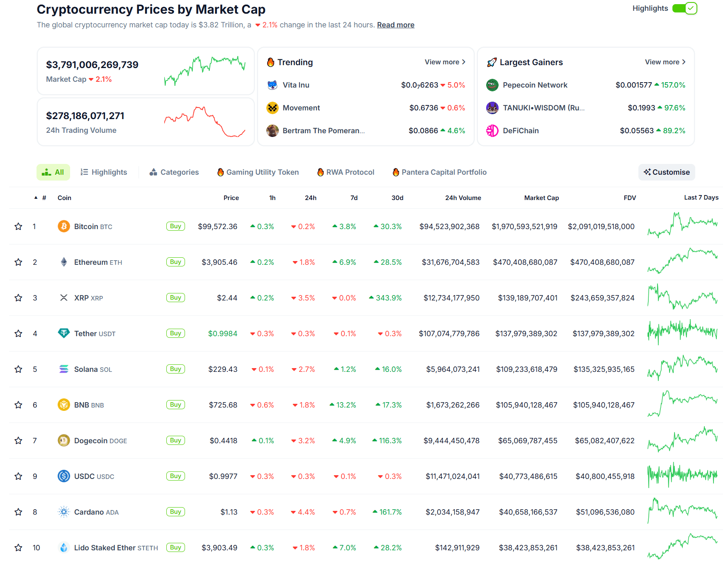The height and width of the screenshot is (564, 728).
Task: Sort by 24h Volume column header
Action: click(463, 198)
